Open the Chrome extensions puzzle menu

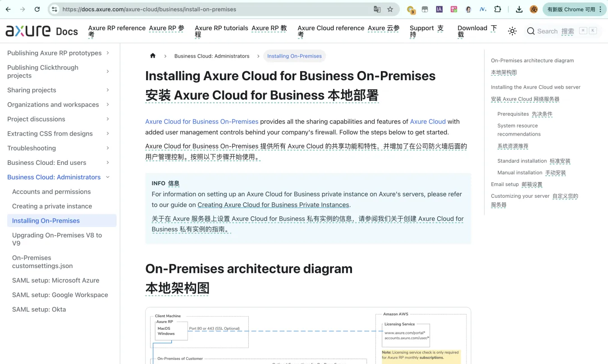[498, 9]
